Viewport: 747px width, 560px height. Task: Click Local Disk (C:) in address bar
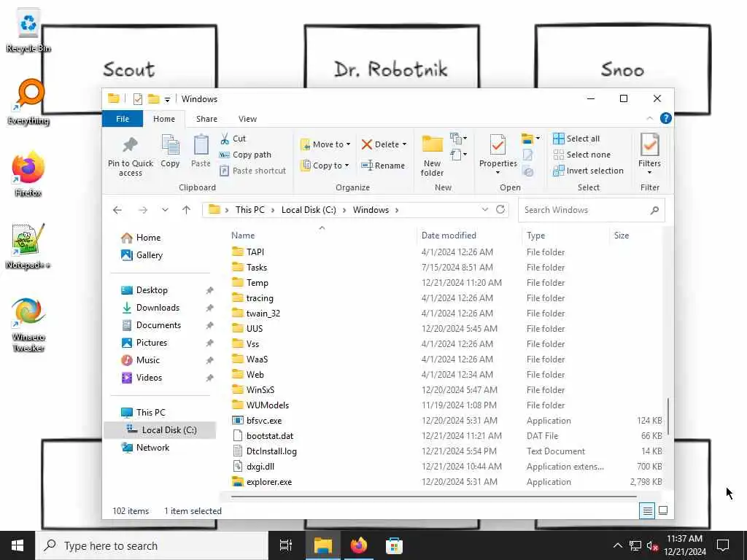pos(309,210)
